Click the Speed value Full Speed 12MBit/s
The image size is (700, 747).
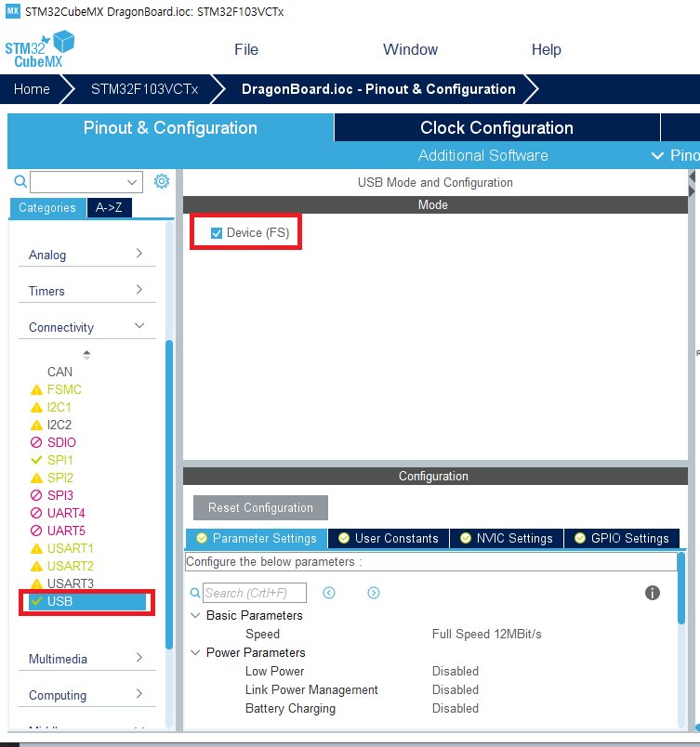(486, 634)
